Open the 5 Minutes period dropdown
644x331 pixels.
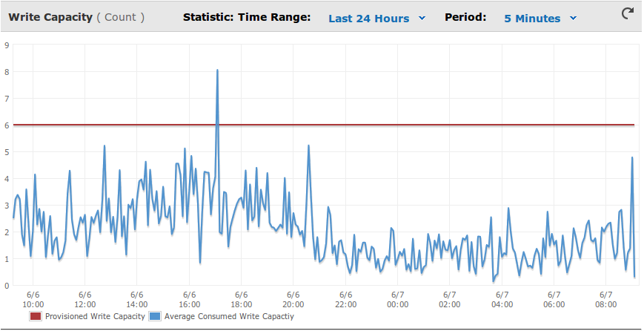[540, 19]
